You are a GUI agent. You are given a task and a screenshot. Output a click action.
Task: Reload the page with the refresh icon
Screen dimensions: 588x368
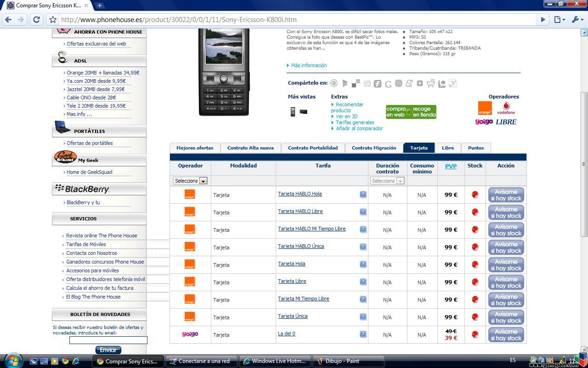pyautogui.click(x=37, y=20)
